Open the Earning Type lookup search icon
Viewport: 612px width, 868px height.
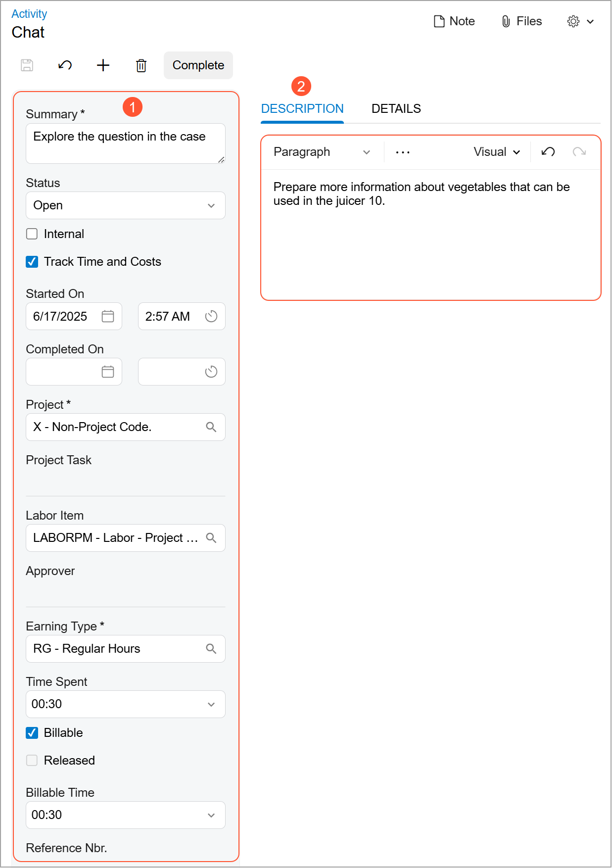211,649
